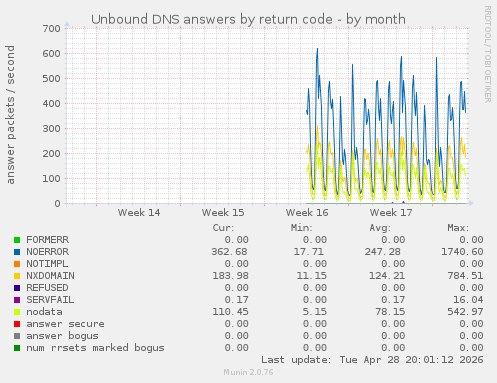Click nodata maximum value 542.97
Screen dimensions: 497x383
(465, 312)
